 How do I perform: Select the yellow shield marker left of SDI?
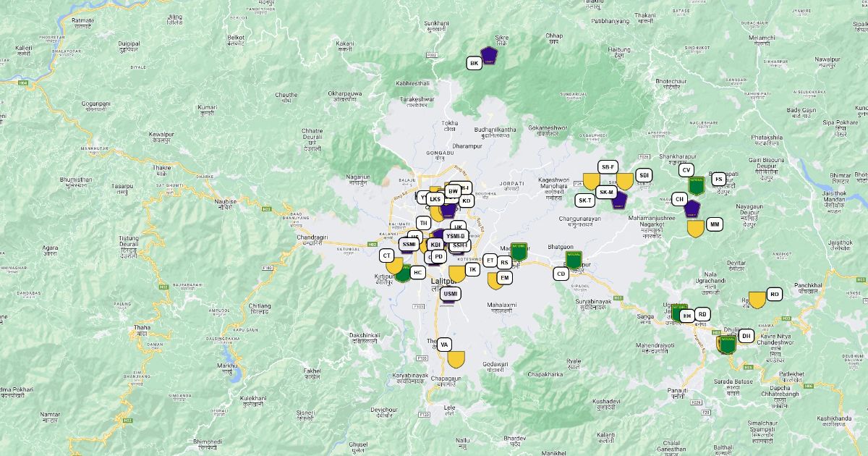point(624,181)
